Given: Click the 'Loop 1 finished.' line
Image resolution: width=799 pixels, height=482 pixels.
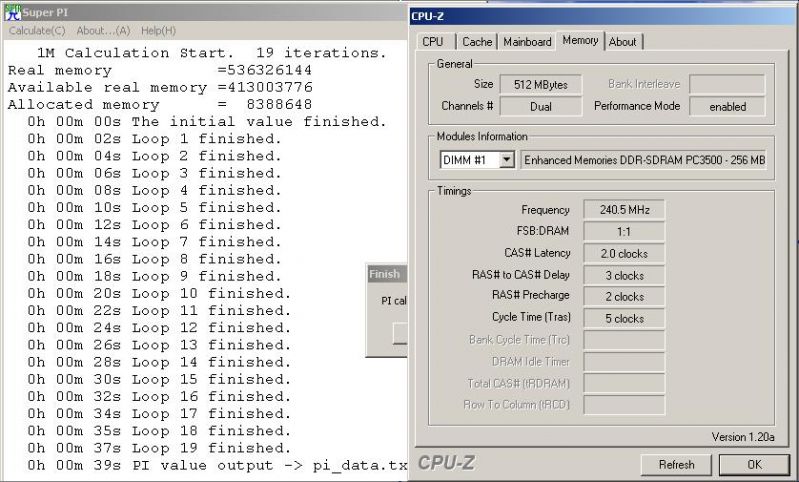Looking at the screenshot, I should pyautogui.click(x=154, y=139).
